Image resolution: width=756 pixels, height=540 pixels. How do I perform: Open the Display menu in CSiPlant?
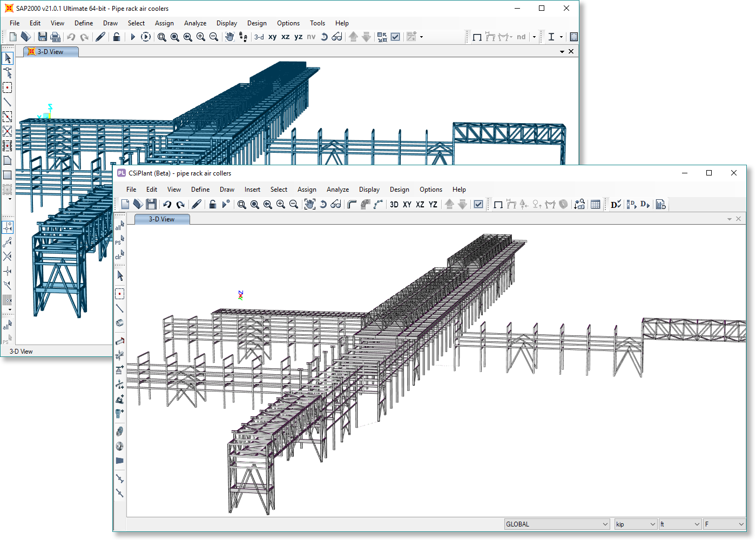click(x=369, y=190)
